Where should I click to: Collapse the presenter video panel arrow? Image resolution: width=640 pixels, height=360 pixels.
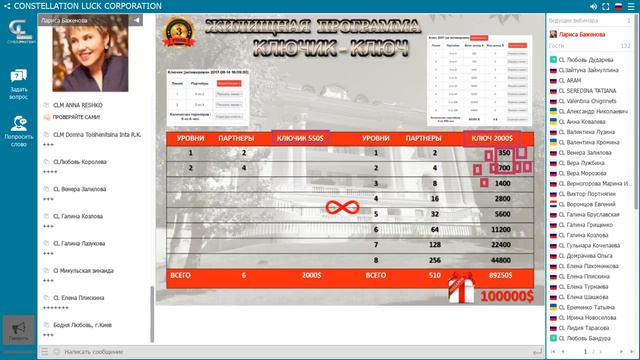[137, 20]
